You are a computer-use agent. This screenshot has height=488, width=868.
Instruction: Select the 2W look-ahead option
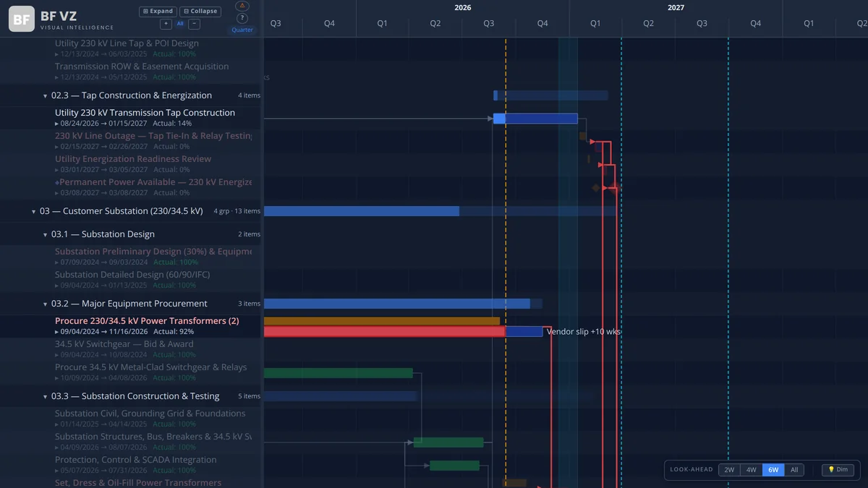(729, 470)
